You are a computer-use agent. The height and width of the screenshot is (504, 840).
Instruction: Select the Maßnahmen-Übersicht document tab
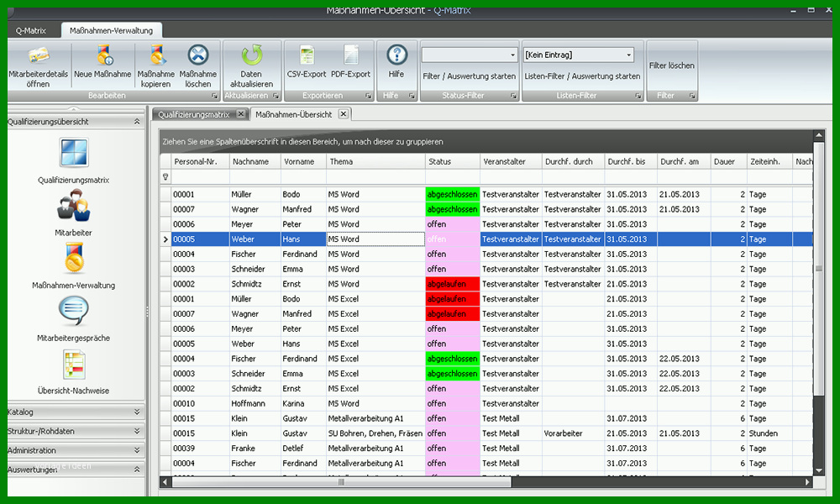pos(293,114)
